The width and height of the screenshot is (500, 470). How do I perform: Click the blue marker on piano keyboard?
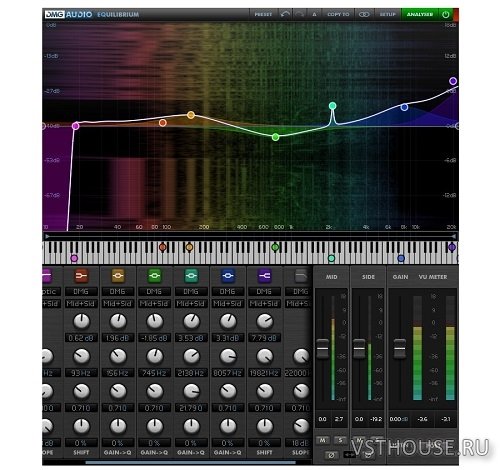tap(401, 258)
